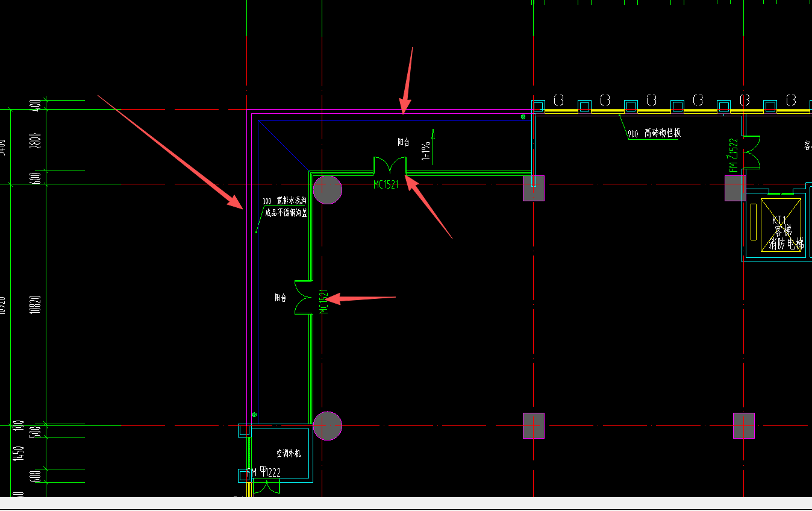Select the '900 高砖砌栏板' leader note
The width and height of the screenshot is (812, 511).
[x=654, y=133]
